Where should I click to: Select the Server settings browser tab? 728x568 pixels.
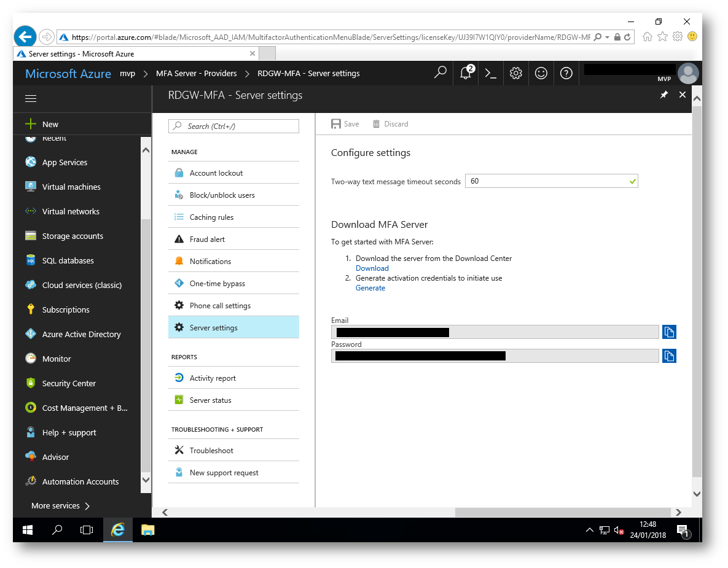[136, 54]
